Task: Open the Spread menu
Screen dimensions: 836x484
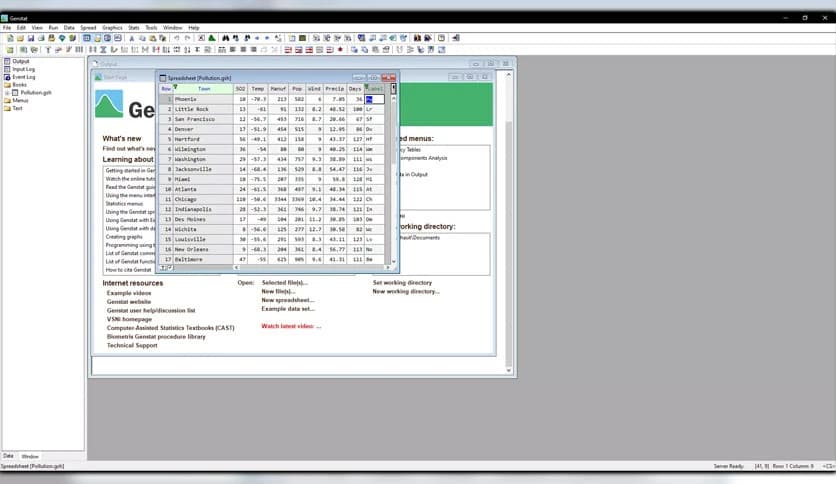Action: click(x=88, y=28)
